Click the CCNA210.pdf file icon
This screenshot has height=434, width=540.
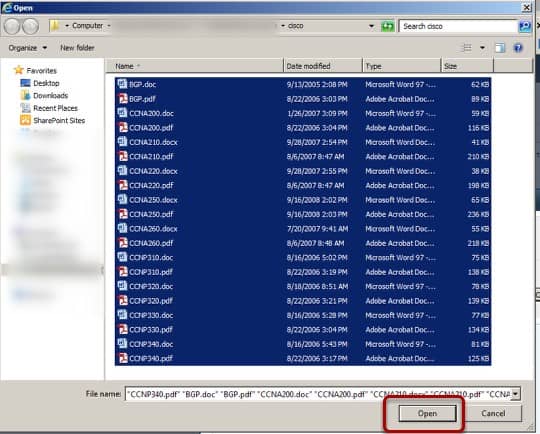click(x=123, y=156)
